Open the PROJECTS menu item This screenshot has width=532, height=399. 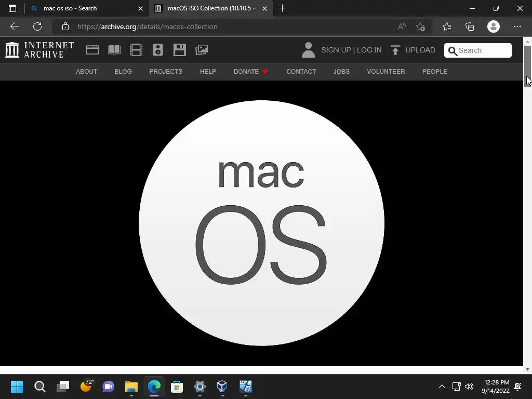(166, 72)
